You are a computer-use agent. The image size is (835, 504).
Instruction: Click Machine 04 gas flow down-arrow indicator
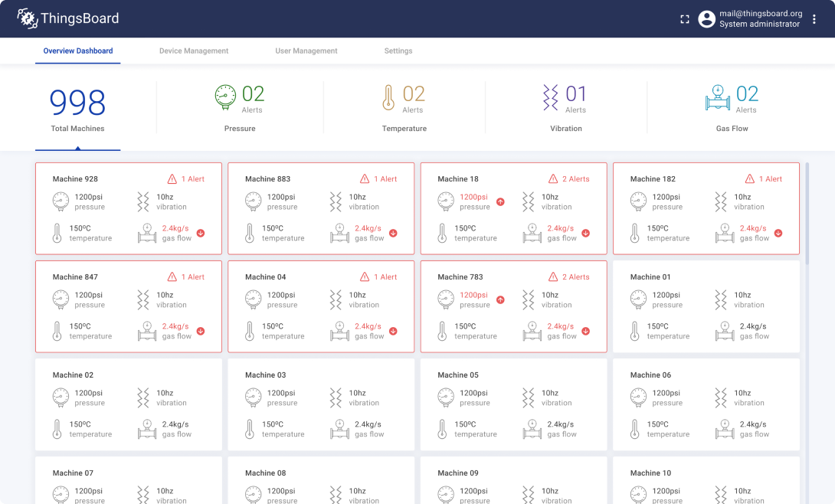[393, 331]
